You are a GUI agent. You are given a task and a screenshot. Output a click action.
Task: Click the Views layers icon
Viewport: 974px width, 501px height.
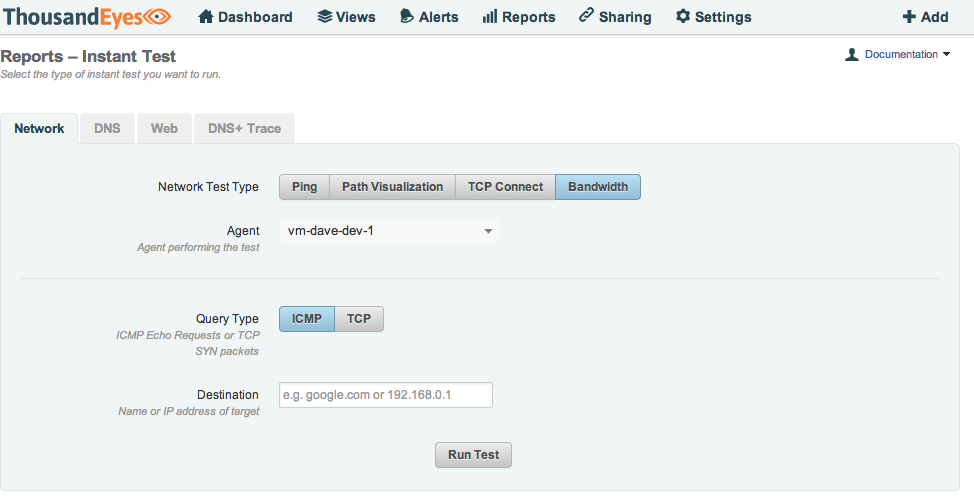click(324, 17)
